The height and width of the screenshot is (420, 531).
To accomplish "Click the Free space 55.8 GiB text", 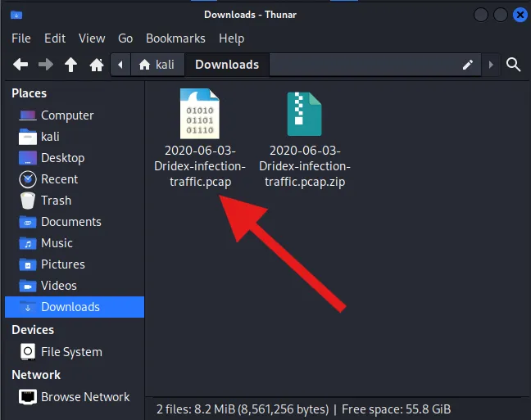I will point(397,409).
